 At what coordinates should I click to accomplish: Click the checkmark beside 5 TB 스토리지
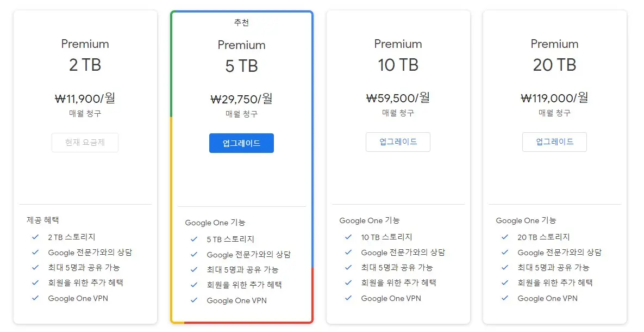point(193,238)
